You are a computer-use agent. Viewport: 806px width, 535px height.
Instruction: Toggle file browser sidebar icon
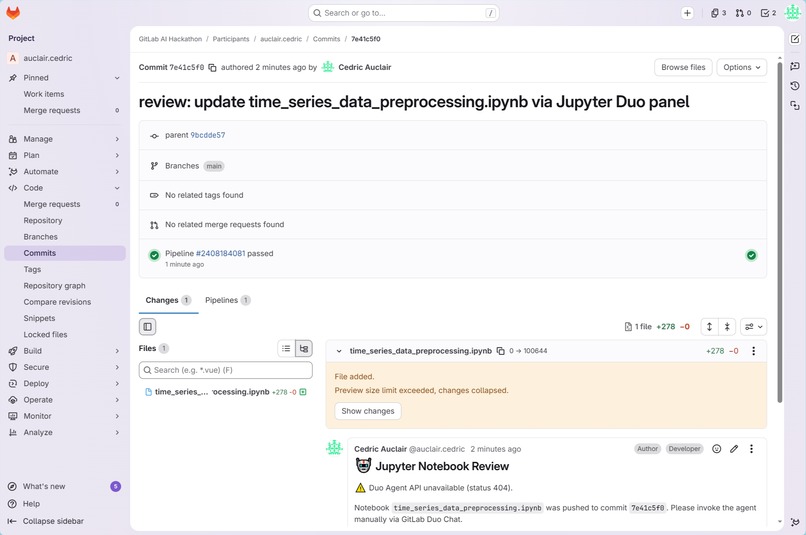148,327
